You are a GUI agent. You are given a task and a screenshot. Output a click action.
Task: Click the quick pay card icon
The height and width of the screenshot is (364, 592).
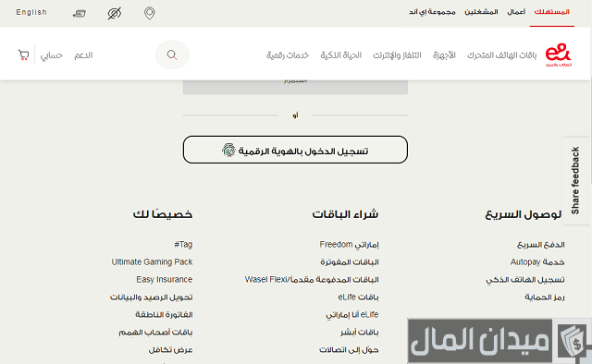(x=80, y=14)
